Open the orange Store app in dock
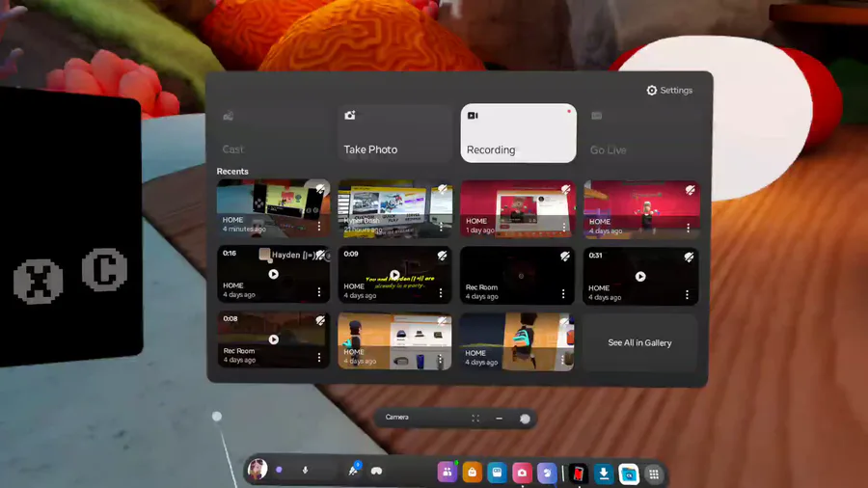Image resolution: width=868 pixels, height=488 pixels. coord(473,473)
